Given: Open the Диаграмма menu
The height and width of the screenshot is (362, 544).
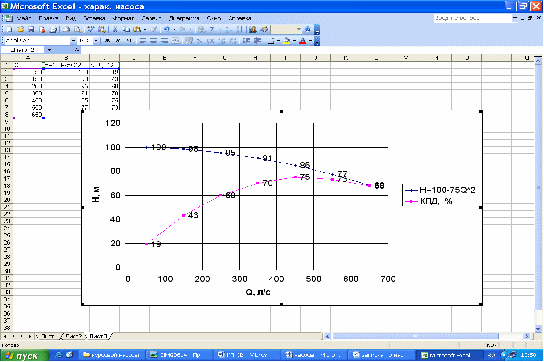Looking at the screenshot, I should [x=184, y=18].
